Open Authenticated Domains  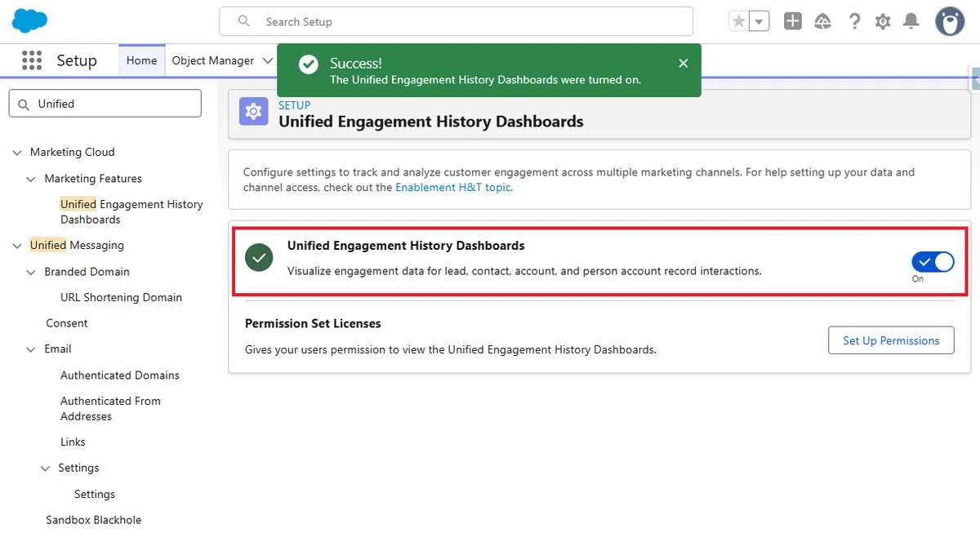(x=120, y=375)
